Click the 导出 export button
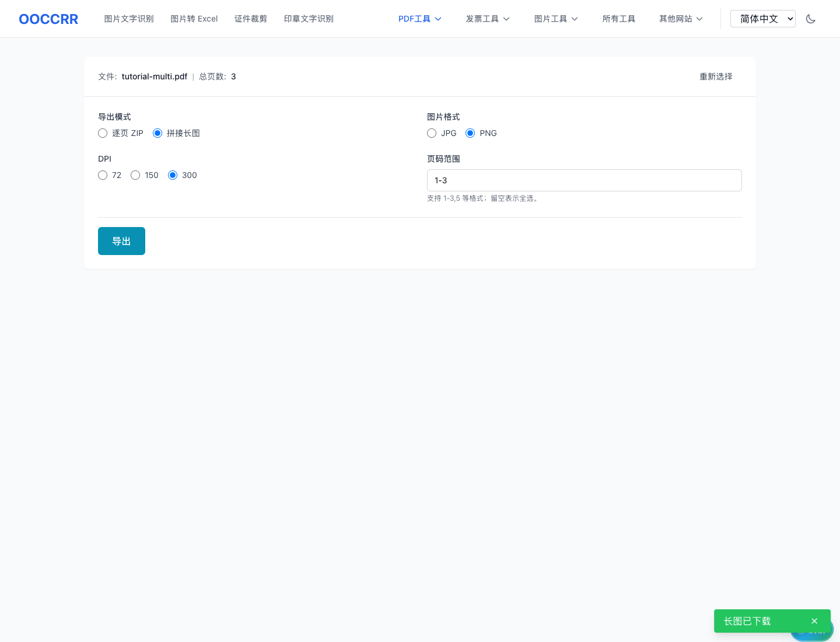The image size is (840, 642). (x=121, y=241)
